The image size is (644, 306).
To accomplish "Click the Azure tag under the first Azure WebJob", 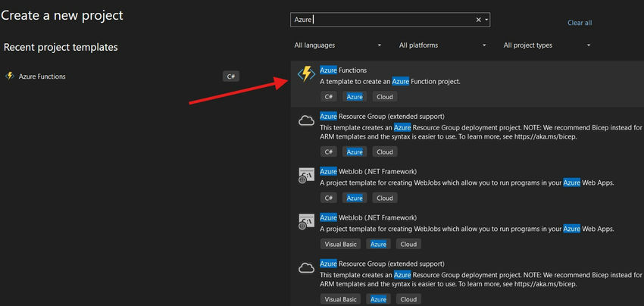I will click(x=355, y=198).
